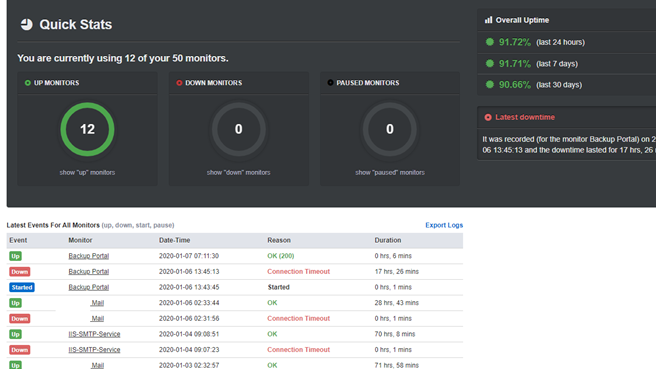Open Mail monitor in the 2020-01-06 02:33:44 row
The width and height of the screenshot is (656, 369).
tap(97, 303)
